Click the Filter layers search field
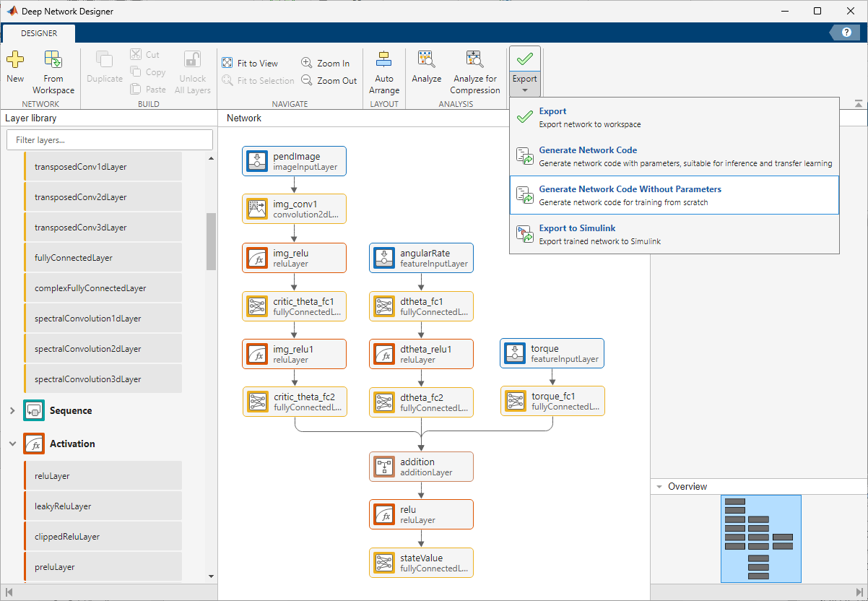Image resolution: width=868 pixels, height=601 pixels. (110, 139)
